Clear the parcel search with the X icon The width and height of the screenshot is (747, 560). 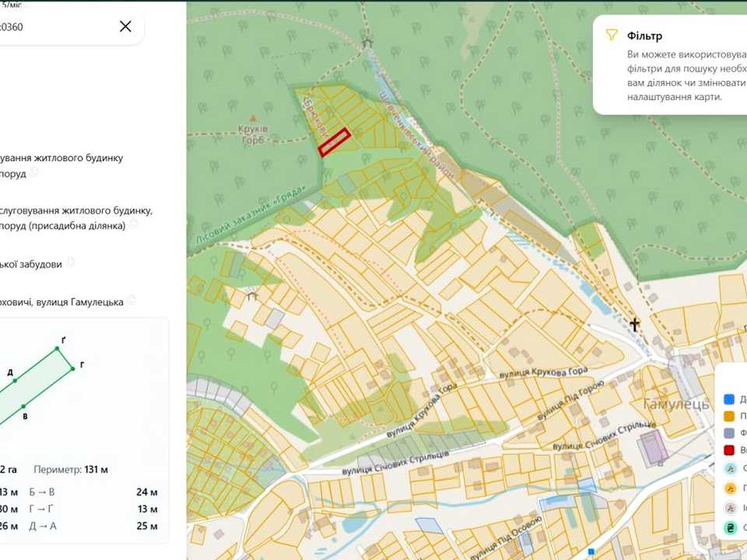tap(125, 26)
